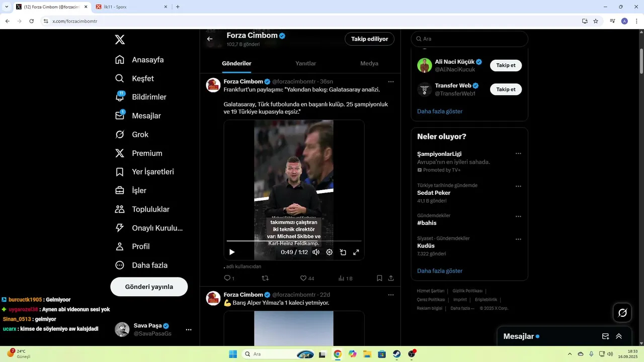Open Windows Start menu
644x362 pixels.
click(233, 354)
